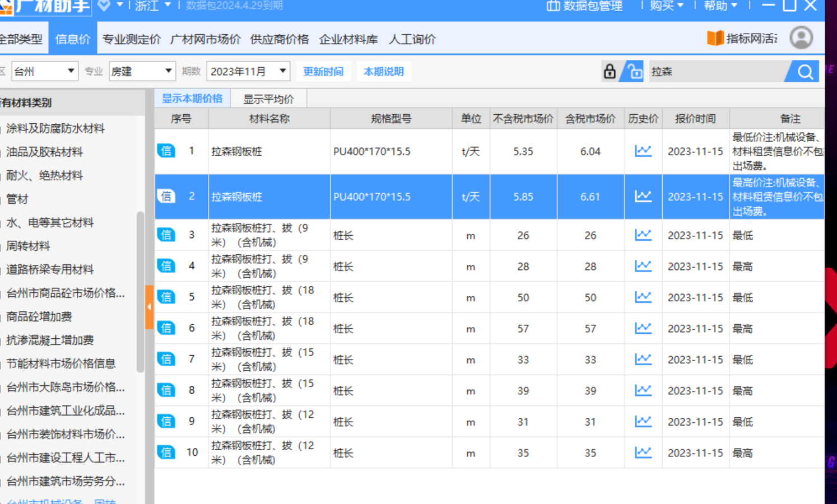Collapse the left category panel handle

149,307
